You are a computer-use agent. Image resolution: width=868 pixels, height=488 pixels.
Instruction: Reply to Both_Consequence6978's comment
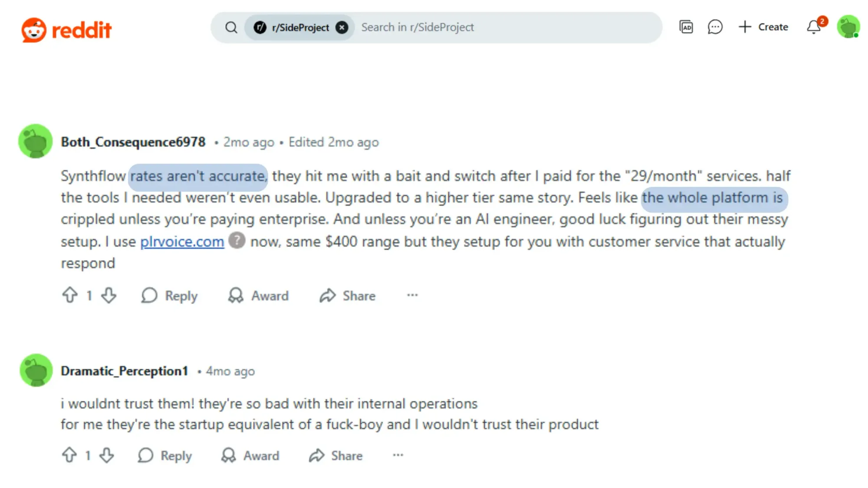[x=169, y=295]
